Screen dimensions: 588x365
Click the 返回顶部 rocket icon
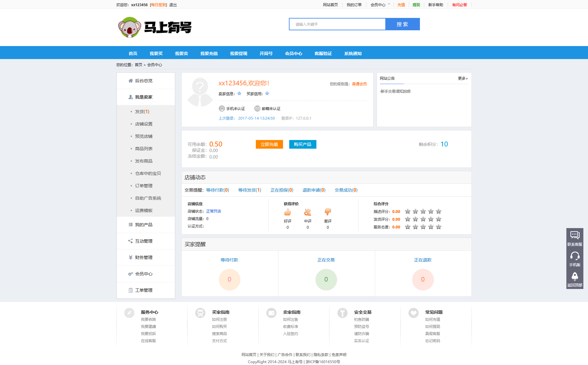coord(575,279)
